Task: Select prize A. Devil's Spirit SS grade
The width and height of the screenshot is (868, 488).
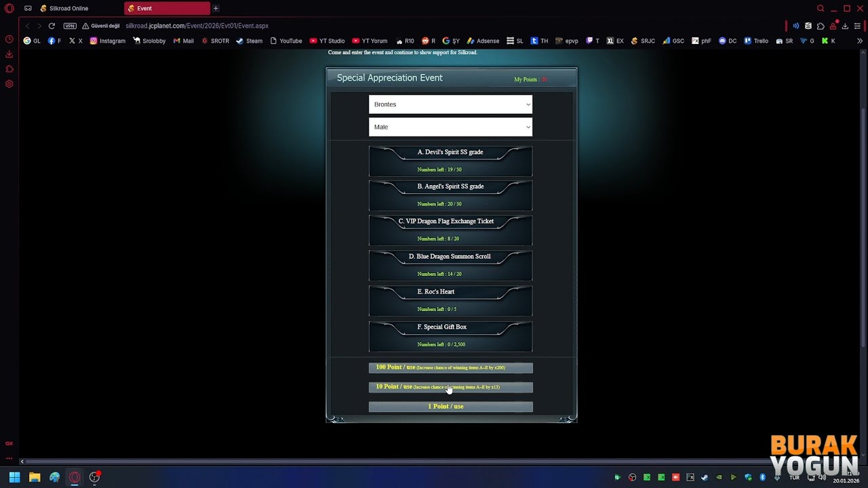Action: click(x=450, y=161)
